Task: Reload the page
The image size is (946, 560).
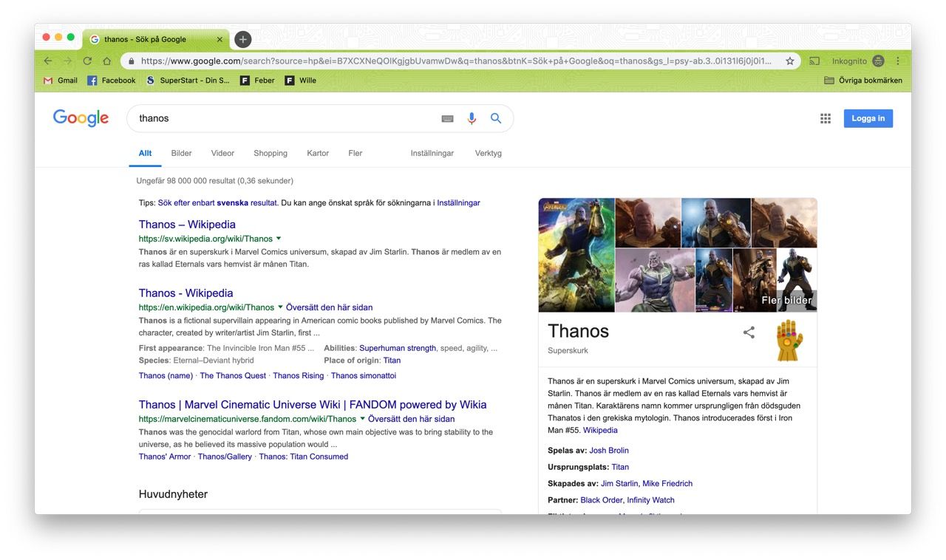Action: click(x=87, y=61)
